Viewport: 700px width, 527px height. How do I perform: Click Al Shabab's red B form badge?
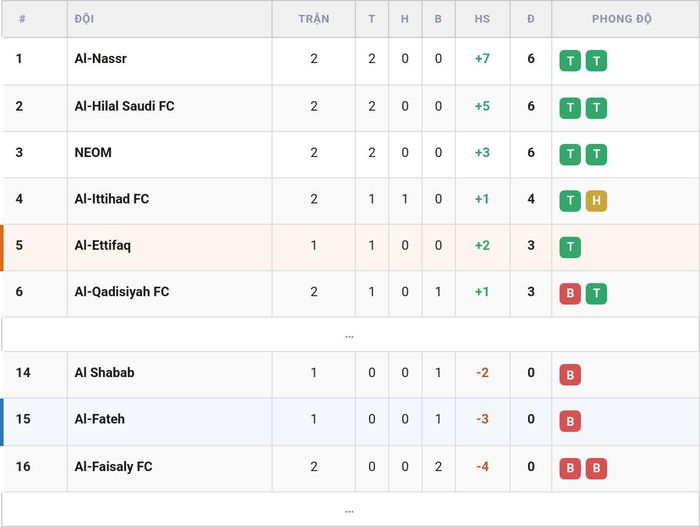coord(570,375)
